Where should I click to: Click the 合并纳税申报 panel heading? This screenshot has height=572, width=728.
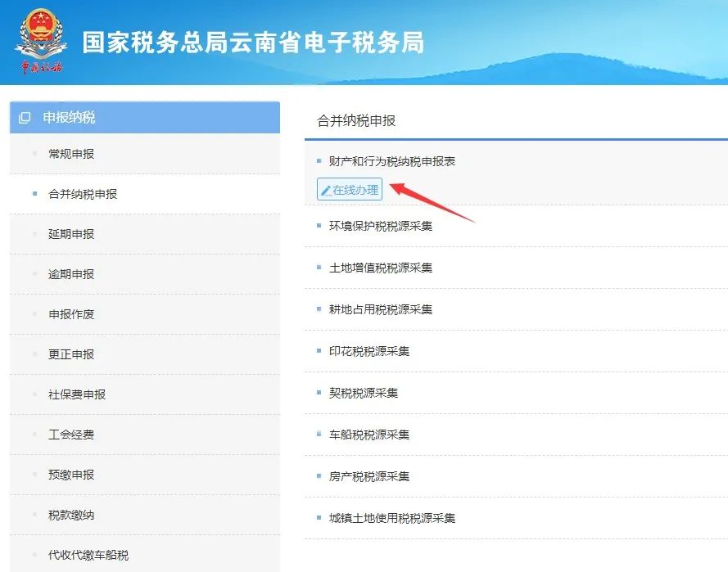coord(356,120)
